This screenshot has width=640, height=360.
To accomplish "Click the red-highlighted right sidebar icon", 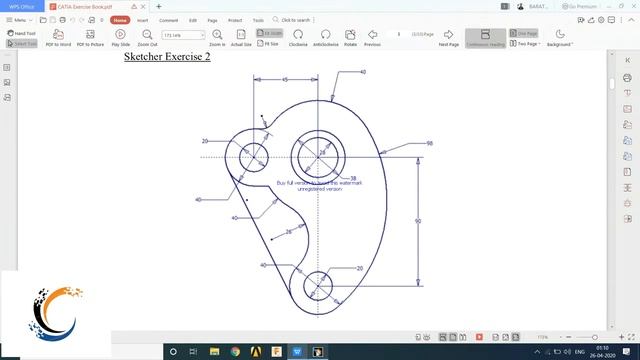I will pos(627,109).
